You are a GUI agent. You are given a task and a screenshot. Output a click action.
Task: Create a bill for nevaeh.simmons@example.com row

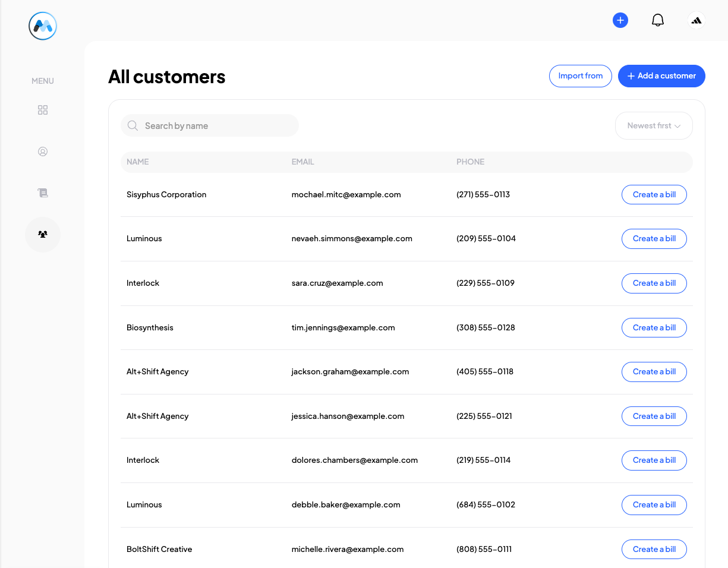654,239
